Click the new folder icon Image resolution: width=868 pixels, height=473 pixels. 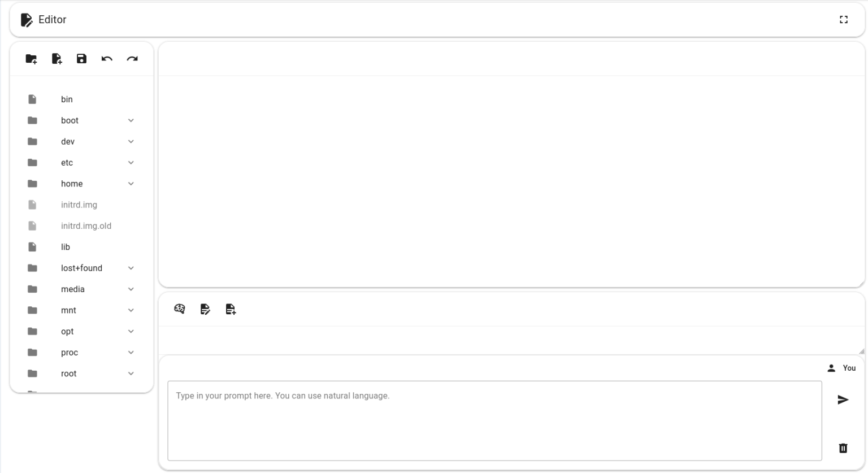coord(31,59)
